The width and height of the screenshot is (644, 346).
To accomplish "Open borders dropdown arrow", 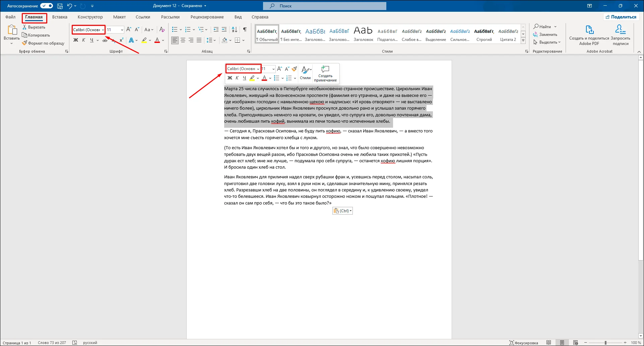I will tap(243, 40).
